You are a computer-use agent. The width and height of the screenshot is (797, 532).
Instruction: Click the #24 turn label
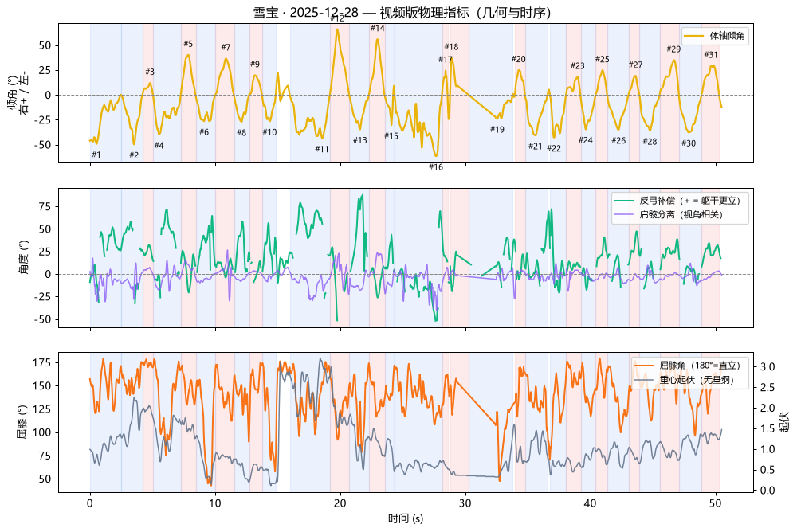coord(586,140)
